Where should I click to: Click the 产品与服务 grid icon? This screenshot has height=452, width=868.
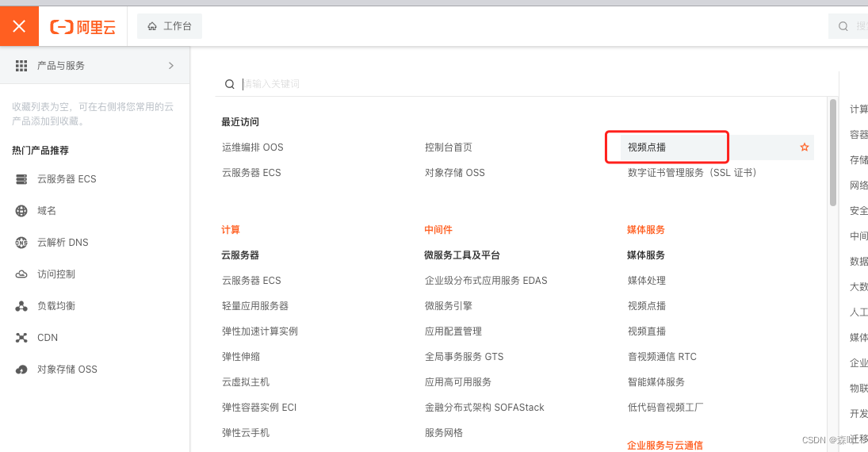21,66
